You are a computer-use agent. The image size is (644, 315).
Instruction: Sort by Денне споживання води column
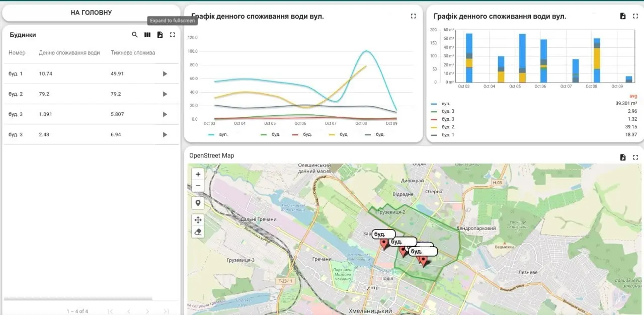pos(69,53)
